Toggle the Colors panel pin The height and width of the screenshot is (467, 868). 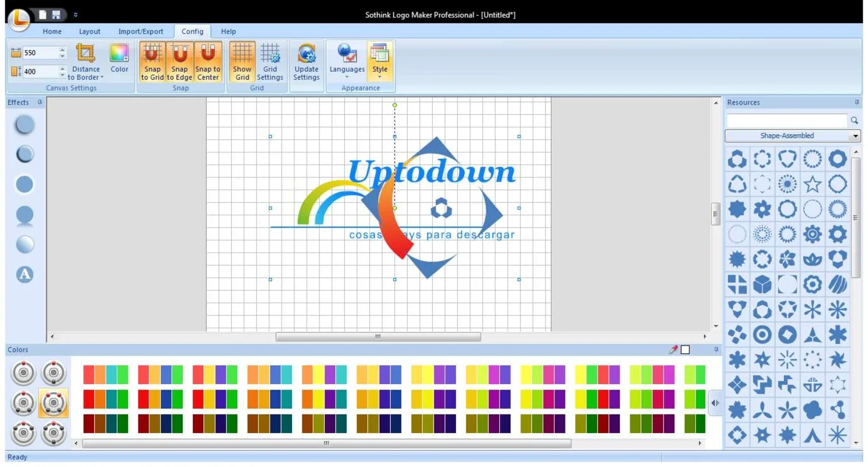716,349
